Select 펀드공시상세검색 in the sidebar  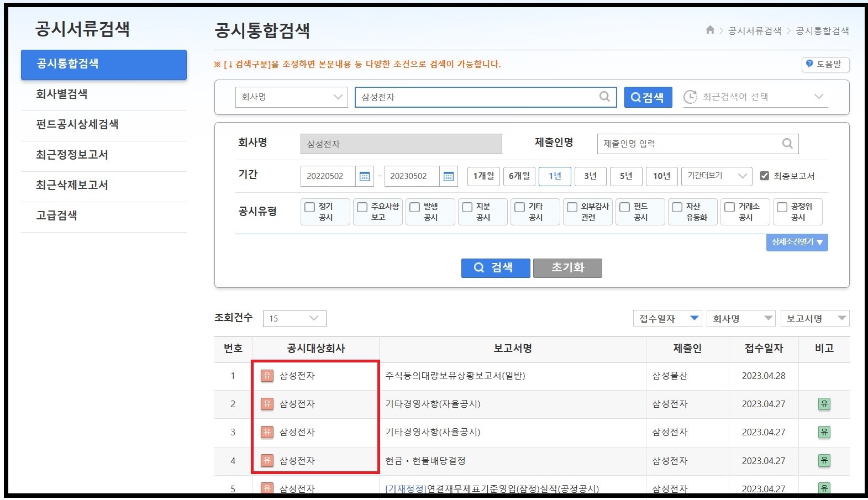tap(104, 125)
